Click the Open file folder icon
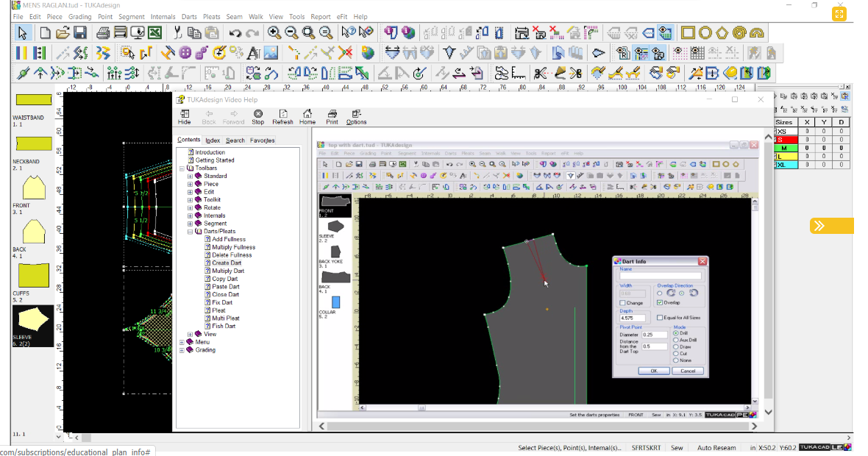Viewport: 868px width, 456px height. tap(63, 32)
